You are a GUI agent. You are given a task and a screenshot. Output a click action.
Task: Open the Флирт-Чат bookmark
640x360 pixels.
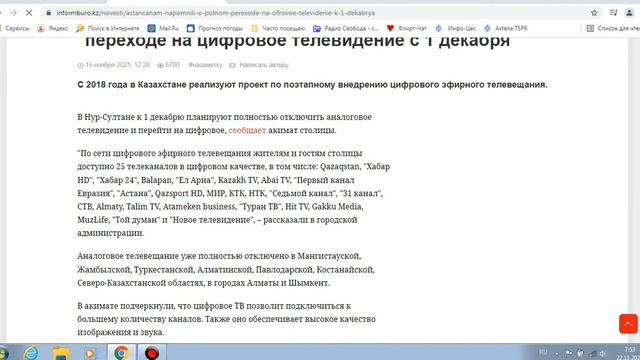(x=407, y=28)
